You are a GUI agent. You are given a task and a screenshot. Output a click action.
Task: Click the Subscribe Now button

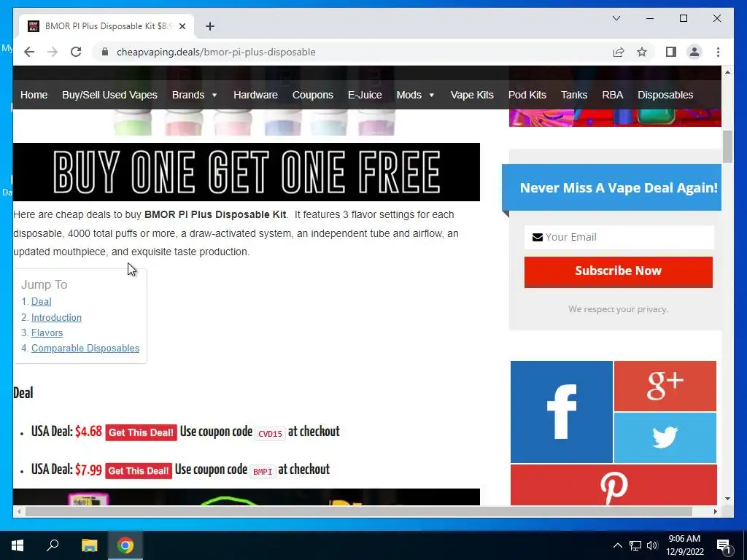click(619, 271)
